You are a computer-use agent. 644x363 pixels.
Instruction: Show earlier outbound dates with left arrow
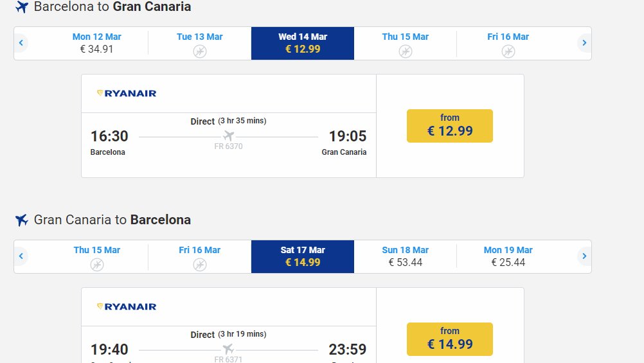tap(21, 43)
